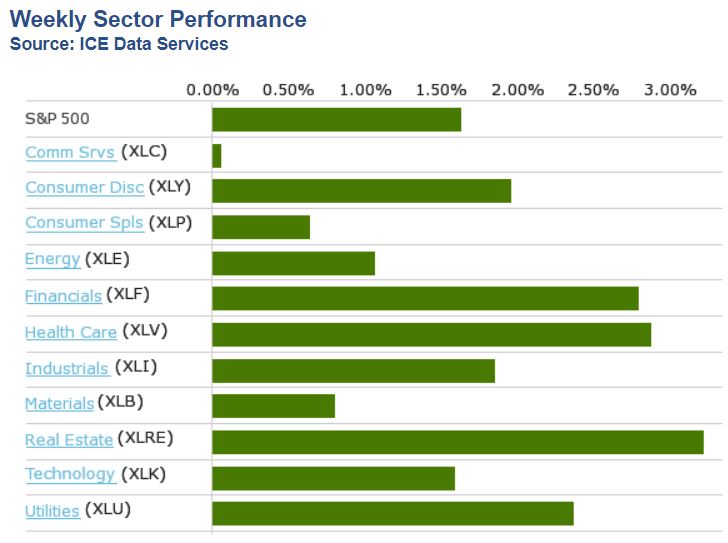Screen dimensions: 728x543
Task: Click the S&P 500 performance bar
Action: click(x=336, y=120)
